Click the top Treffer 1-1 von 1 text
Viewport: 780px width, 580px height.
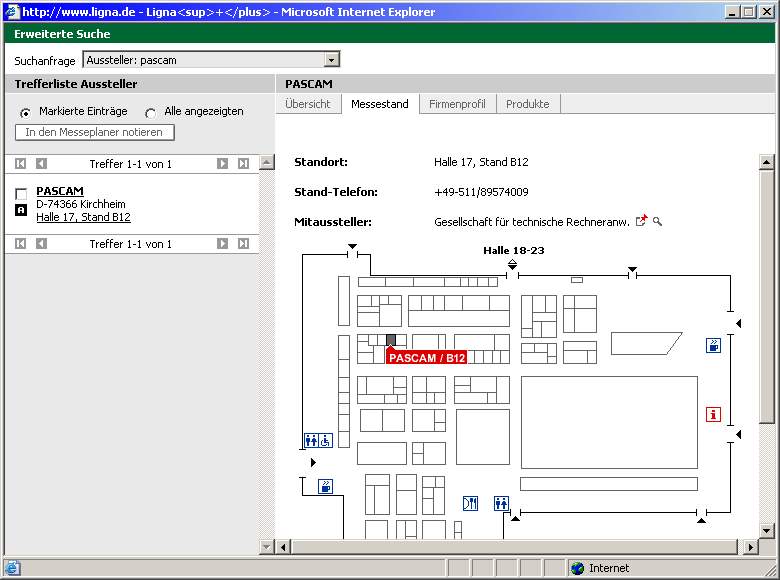click(x=130, y=164)
